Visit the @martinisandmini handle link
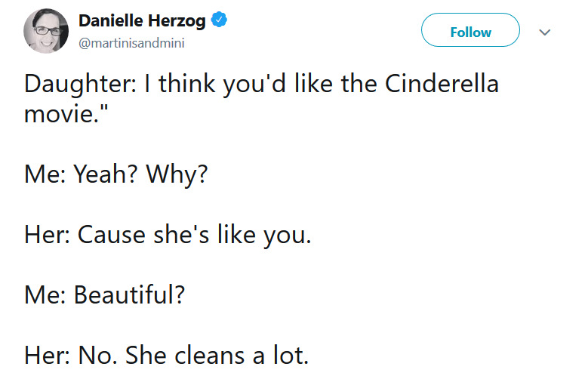Viewport: 588px width, 376px height. pos(131,43)
